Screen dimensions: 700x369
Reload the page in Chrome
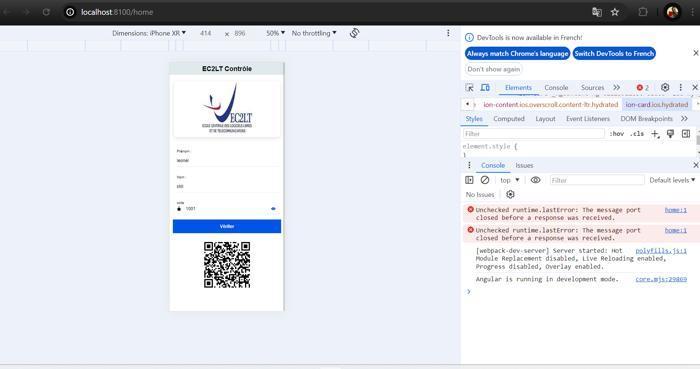click(46, 12)
